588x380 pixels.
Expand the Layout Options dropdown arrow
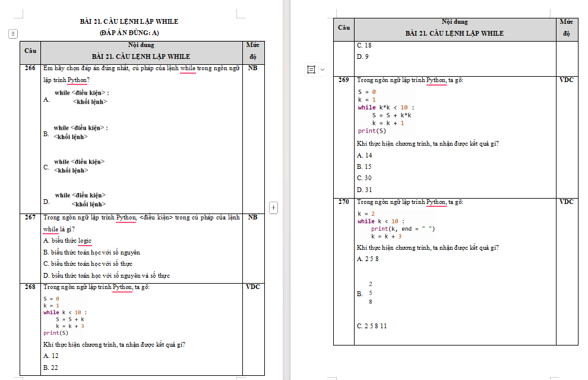(323, 70)
